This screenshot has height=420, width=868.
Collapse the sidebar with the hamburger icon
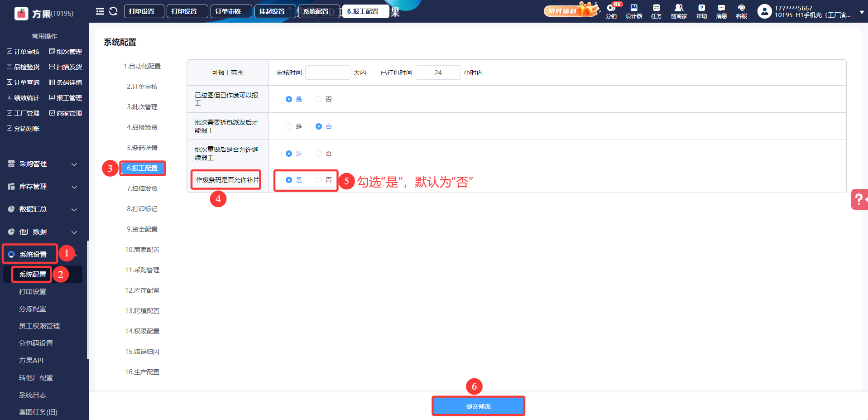coord(100,11)
